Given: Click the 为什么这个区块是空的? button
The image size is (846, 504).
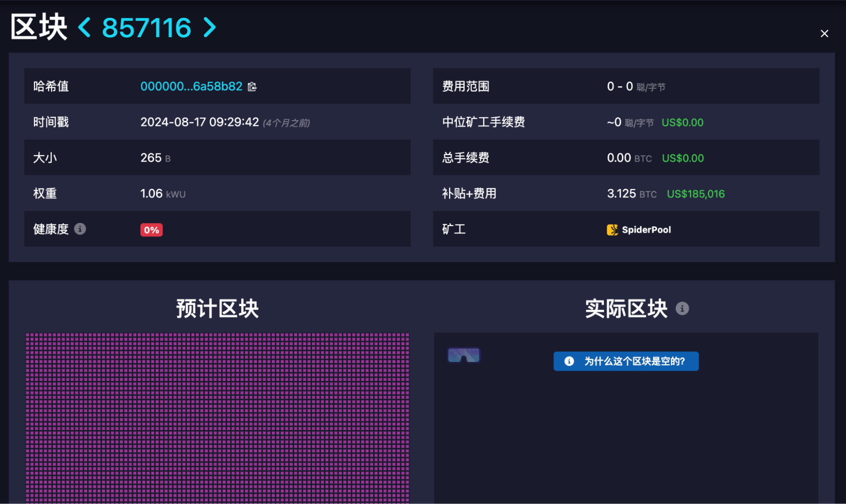Looking at the screenshot, I should click(626, 361).
